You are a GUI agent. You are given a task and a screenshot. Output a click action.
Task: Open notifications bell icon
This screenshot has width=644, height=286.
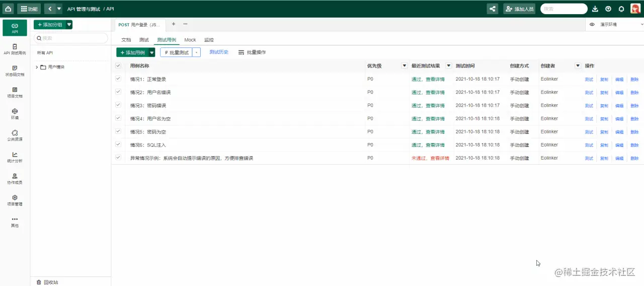(x=621, y=9)
